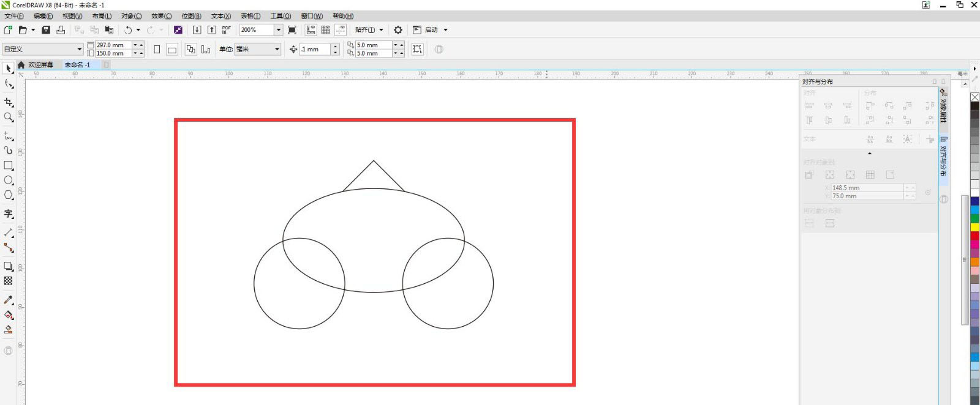Toggle landscape page orientation
This screenshot has width=980, height=405.
pos(172,50)
